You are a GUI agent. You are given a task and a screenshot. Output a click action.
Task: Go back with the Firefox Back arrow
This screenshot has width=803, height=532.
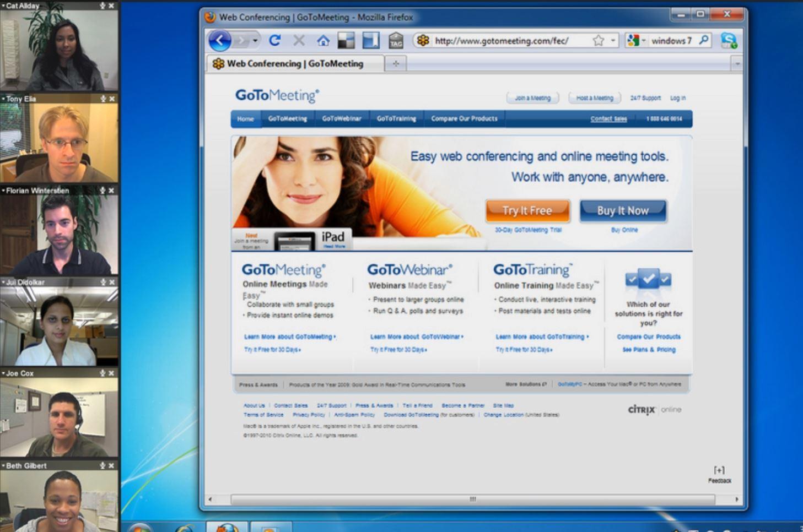coord(220,40)
